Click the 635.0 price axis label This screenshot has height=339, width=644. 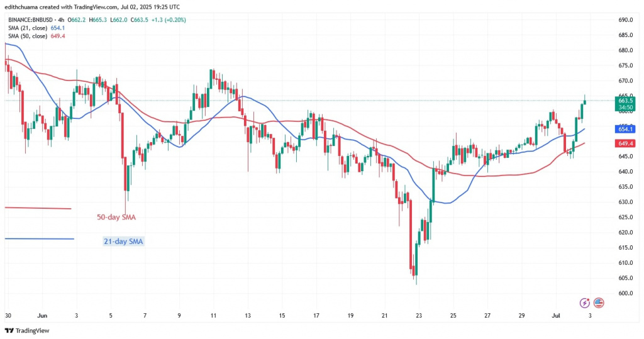click(x=626, y=187)
